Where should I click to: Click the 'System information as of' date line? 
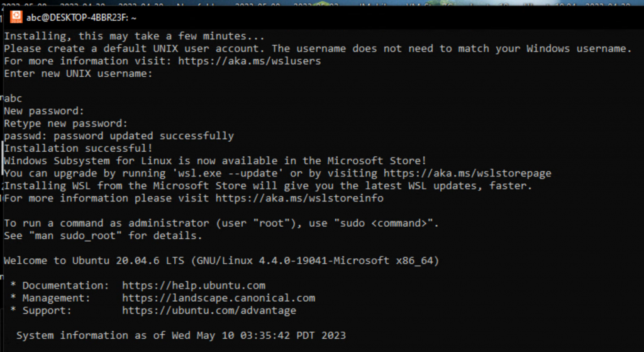pyautogui.click(x=181, y=336)
